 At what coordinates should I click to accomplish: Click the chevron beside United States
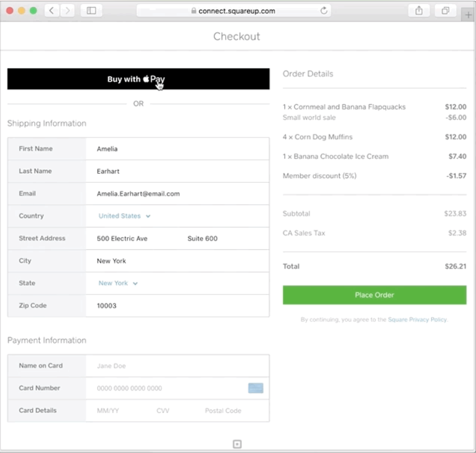(147, 216)
